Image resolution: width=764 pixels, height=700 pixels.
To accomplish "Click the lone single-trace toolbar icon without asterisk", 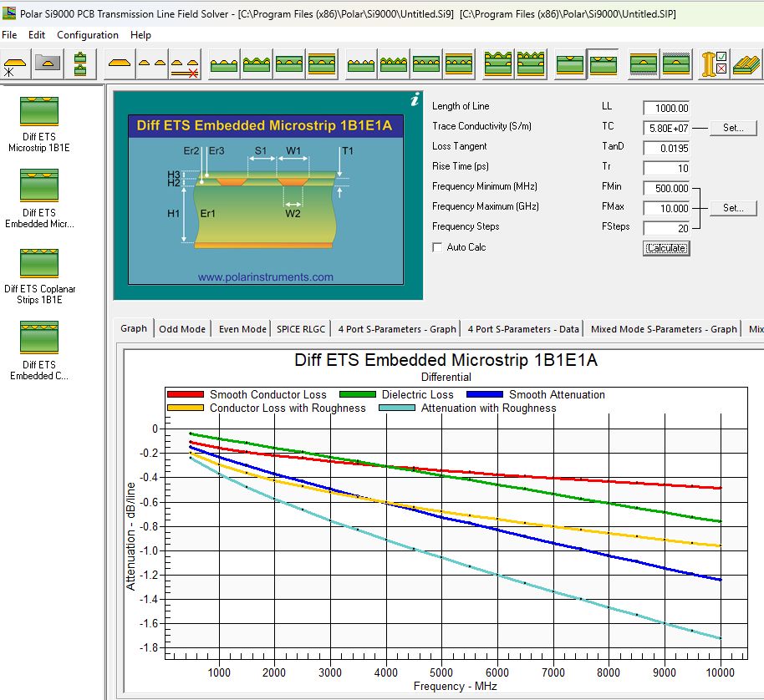I will [x=120, y=63].
